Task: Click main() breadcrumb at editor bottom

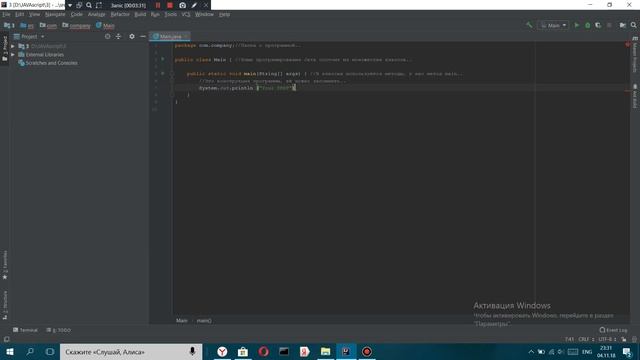Action: [x=204, y=320]
